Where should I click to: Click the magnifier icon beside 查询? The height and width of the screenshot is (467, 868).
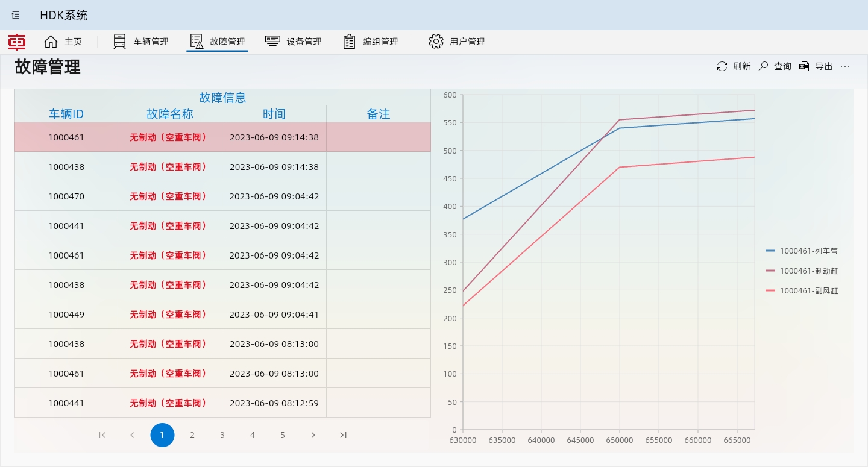coord(763,66)
